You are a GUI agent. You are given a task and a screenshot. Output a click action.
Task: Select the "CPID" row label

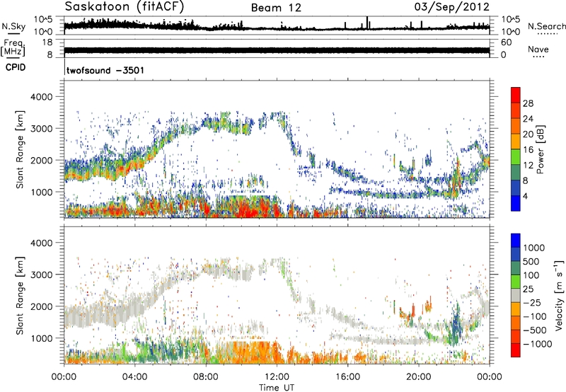click(x=16, y=67)
